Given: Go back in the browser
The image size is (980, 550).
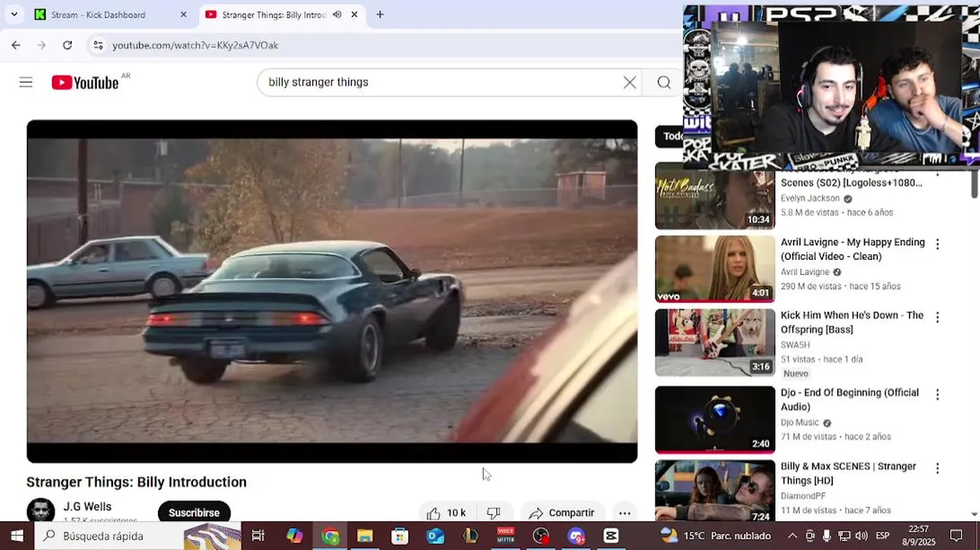Looking at the screenshot, I should click(x=16, y=45).
